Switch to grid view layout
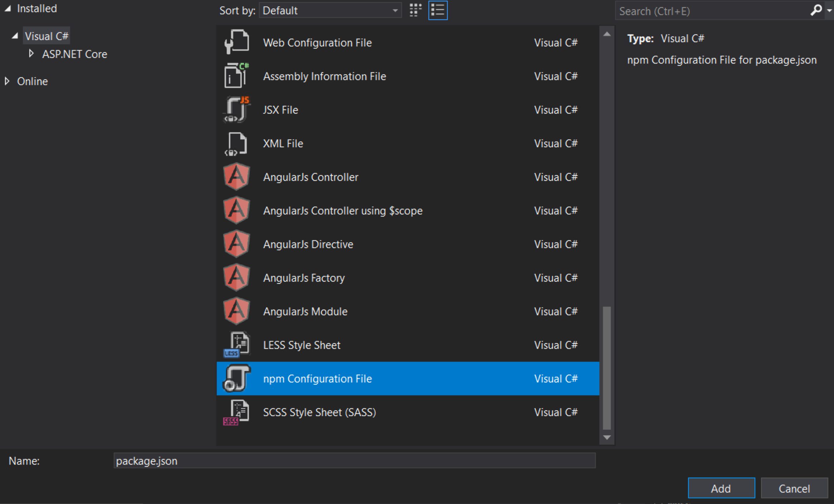Screen dimensions: 834x504 click(416, 10)
